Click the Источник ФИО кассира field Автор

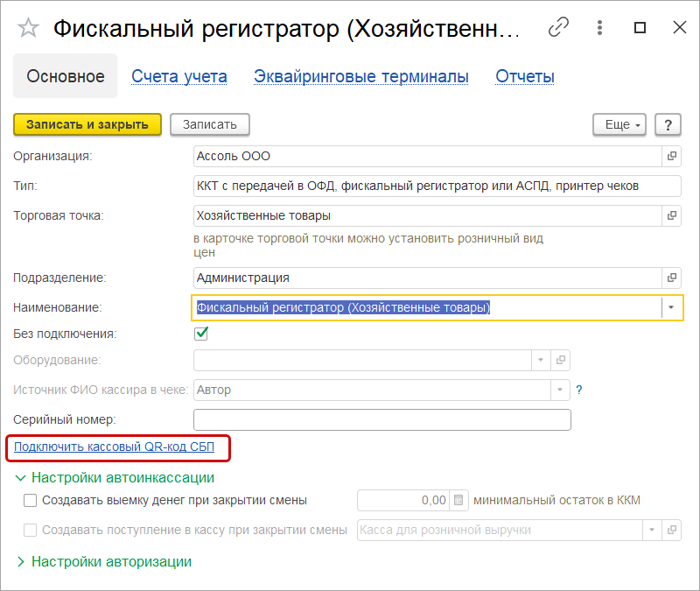click(373, 390)
